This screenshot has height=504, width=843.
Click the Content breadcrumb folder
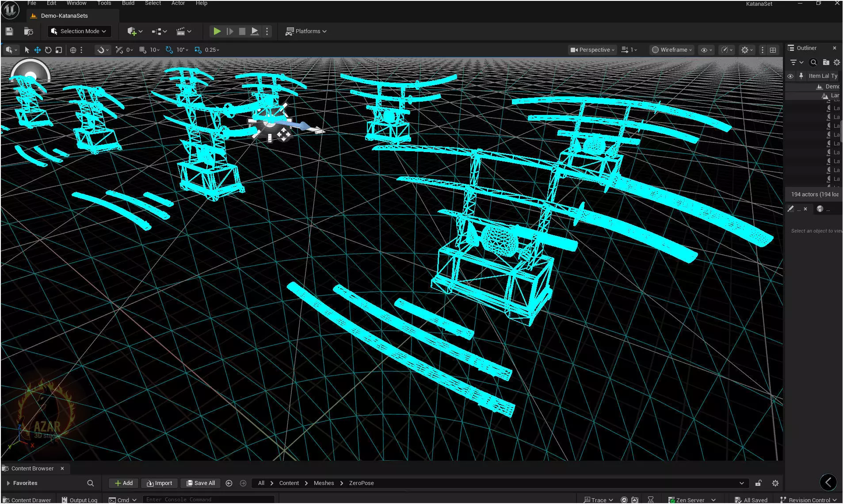289,483
